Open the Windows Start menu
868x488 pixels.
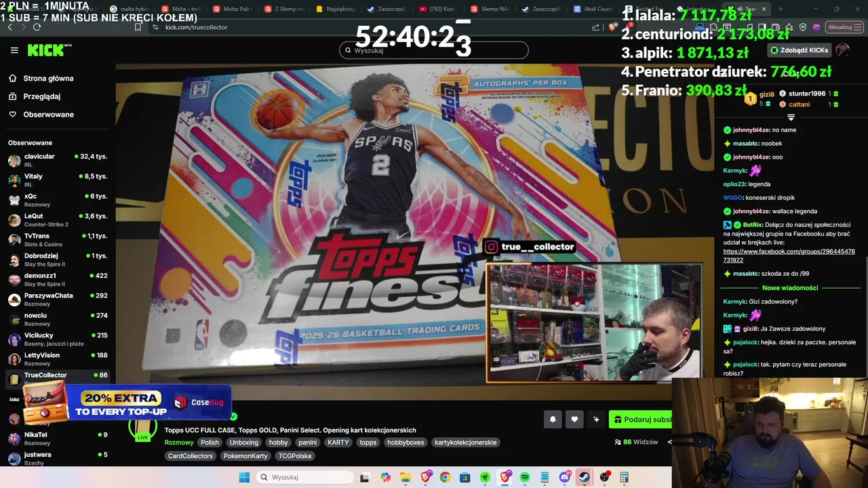pyautogui.click(x=244, y=477)
